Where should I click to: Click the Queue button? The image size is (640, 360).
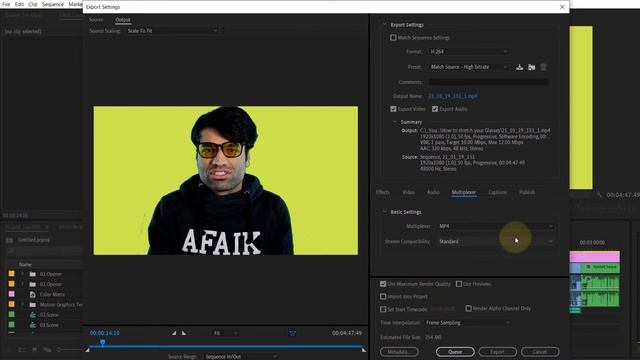(455, 351)
